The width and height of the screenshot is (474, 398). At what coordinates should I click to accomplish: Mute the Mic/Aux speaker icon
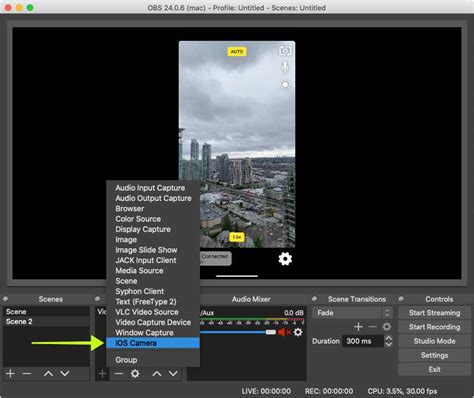click(x=284, y=332)
